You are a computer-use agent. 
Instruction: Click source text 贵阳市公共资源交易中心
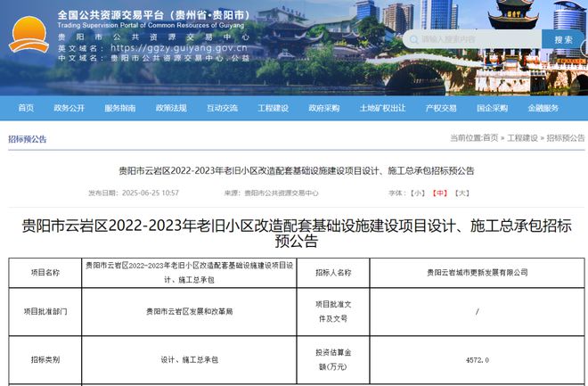(282, 193)
